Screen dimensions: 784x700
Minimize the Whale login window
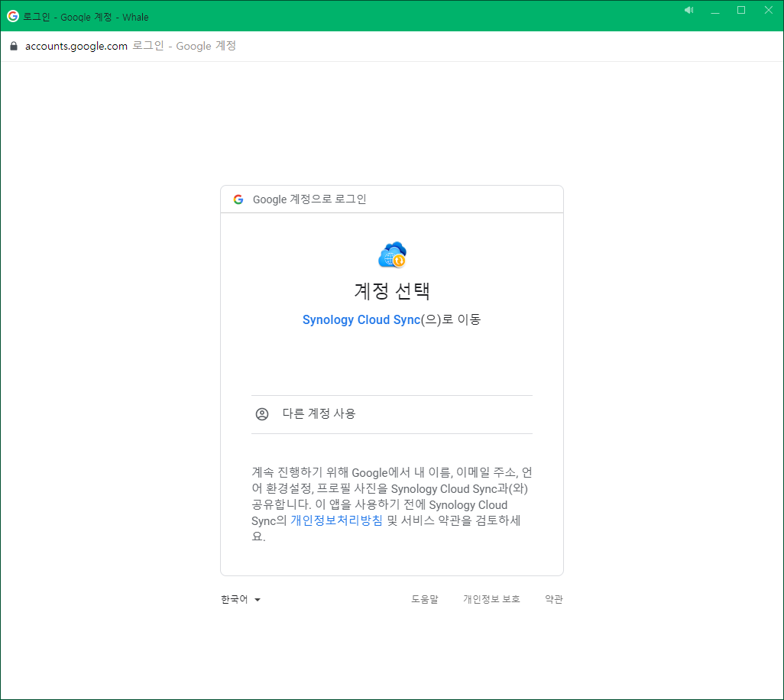click(x=715, y=11)
